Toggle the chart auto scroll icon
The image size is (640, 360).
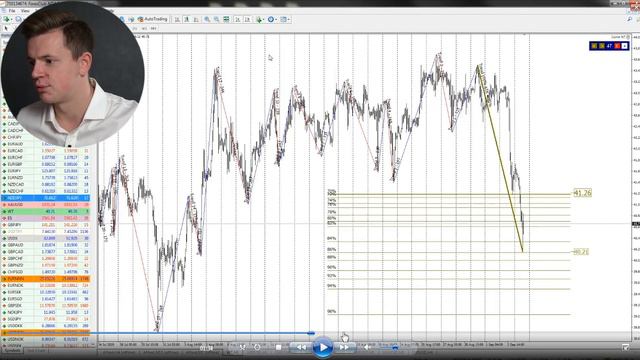pos(238,19)
